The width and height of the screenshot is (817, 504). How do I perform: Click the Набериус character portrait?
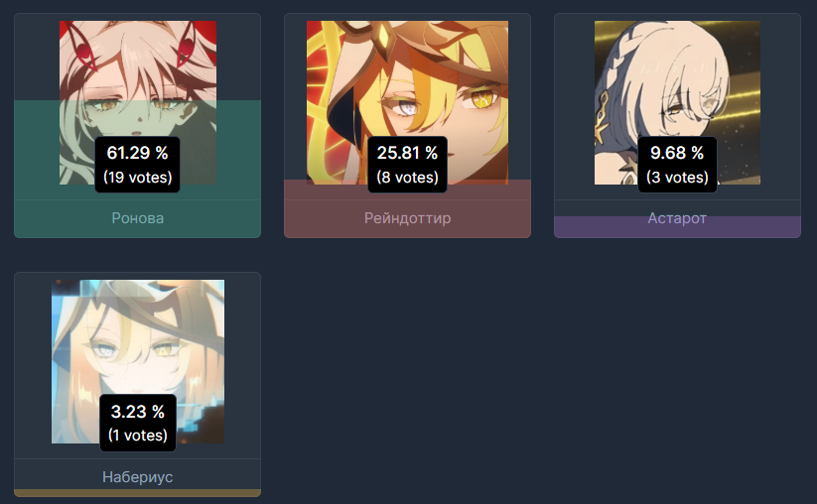click(x=138, y=361)
